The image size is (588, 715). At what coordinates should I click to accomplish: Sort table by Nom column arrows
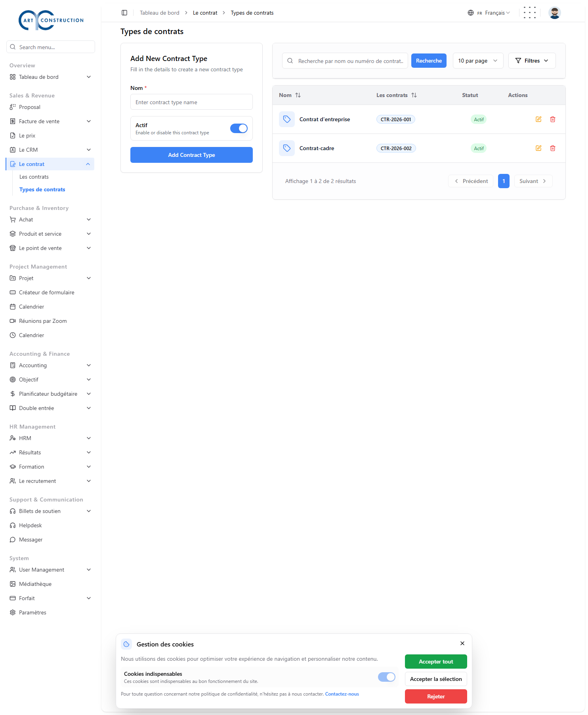point(298,95)
